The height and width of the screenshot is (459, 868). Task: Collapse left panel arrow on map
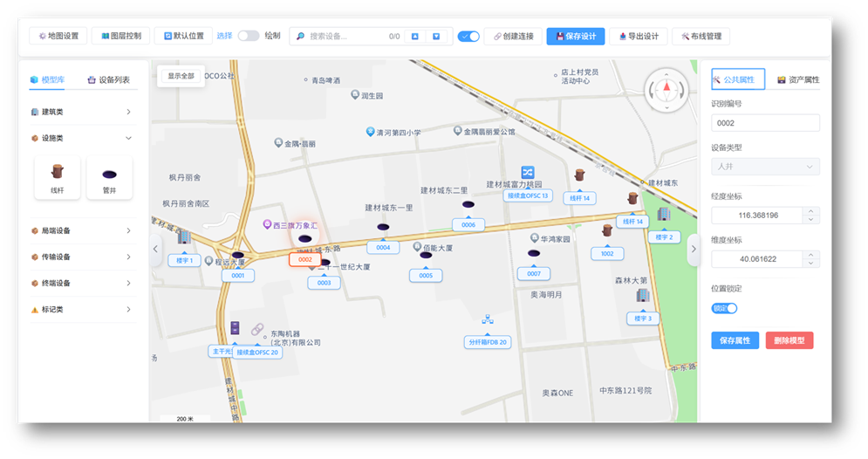pyautogui.click(x=155, y=249)
